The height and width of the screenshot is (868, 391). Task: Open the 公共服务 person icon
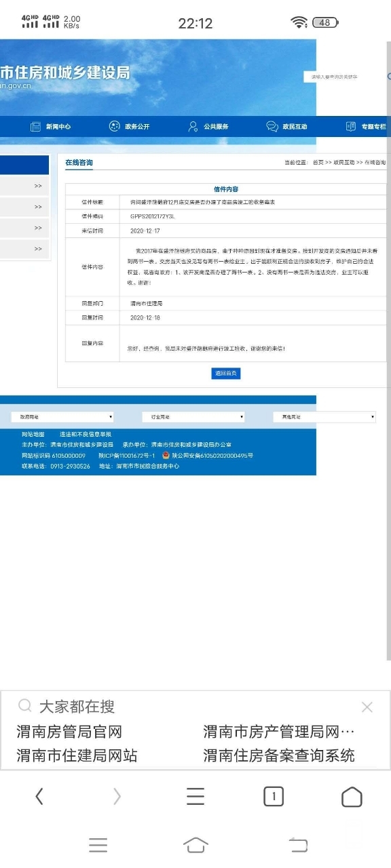tap(193, 126)
